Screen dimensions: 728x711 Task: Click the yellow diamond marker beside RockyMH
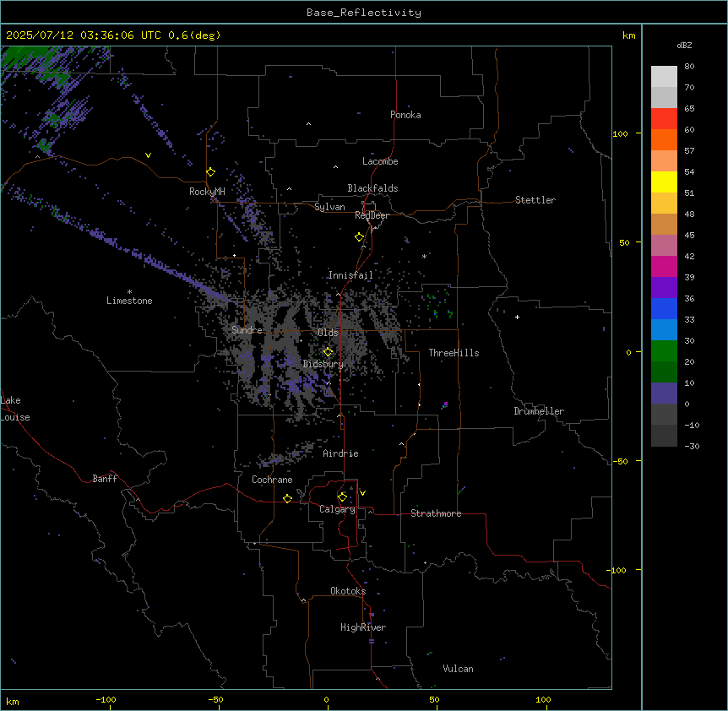210,172
